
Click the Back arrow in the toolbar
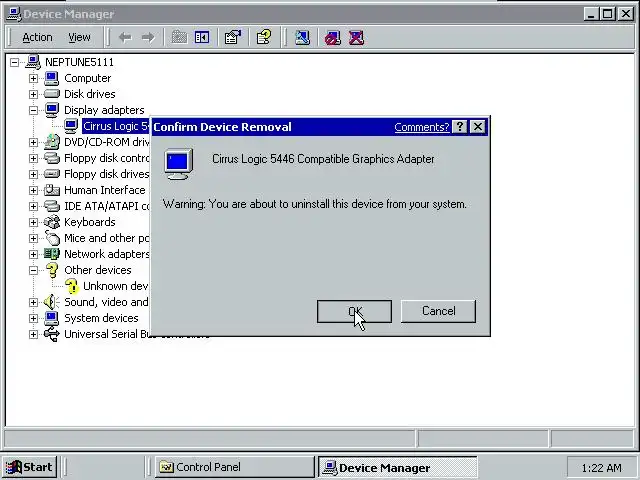[x=125, y=38]
